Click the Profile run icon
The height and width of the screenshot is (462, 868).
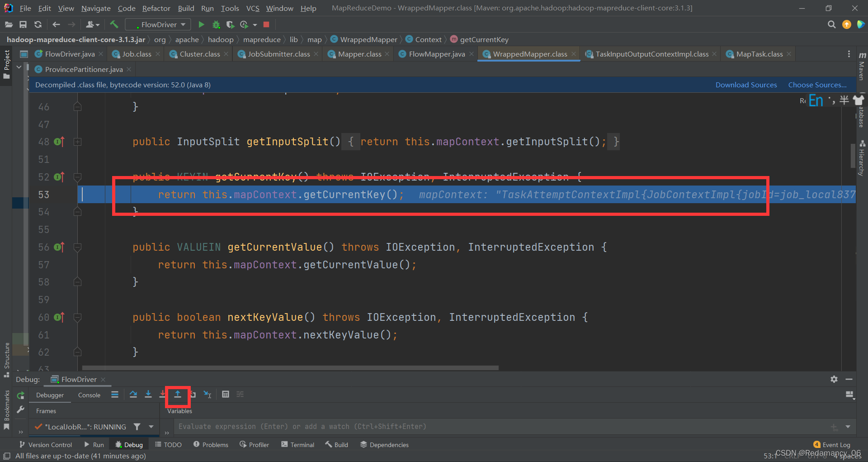244,24
